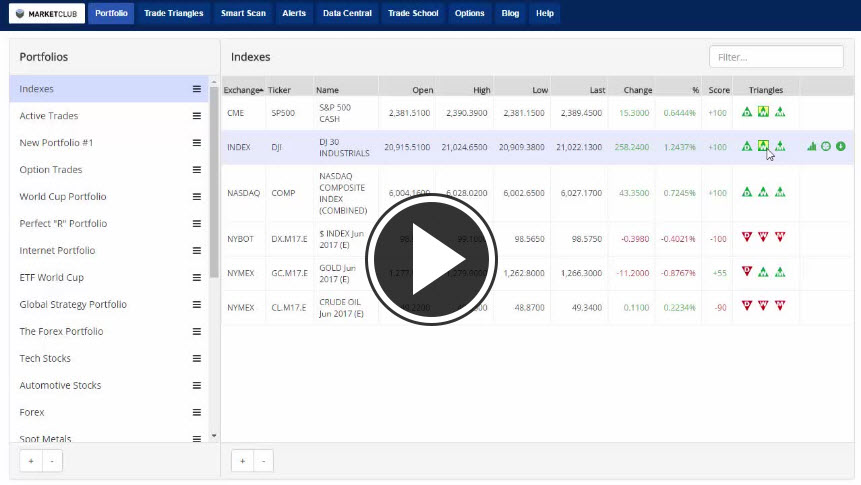Open the hamburger menu for Indexes portfolio
Screen dimensions: 861x485
pyautogui.click(x=197, y=89)
